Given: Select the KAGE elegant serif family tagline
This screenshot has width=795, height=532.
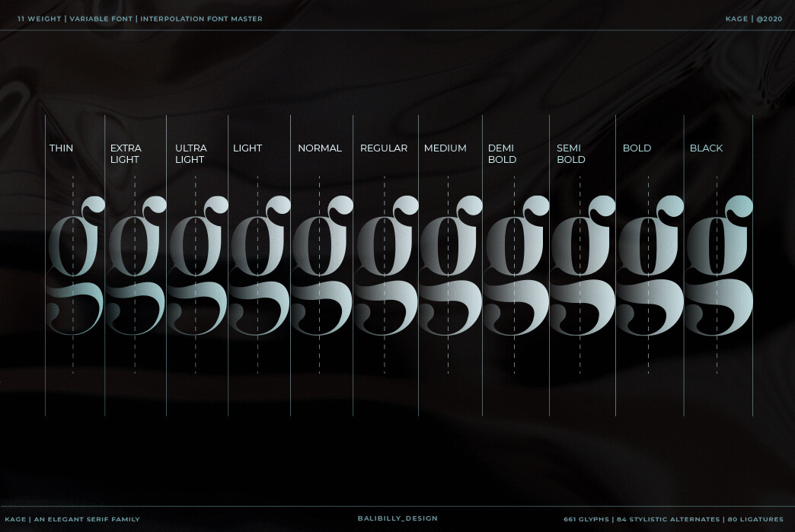Looking at the screenshot, I should tap(72, 519).
